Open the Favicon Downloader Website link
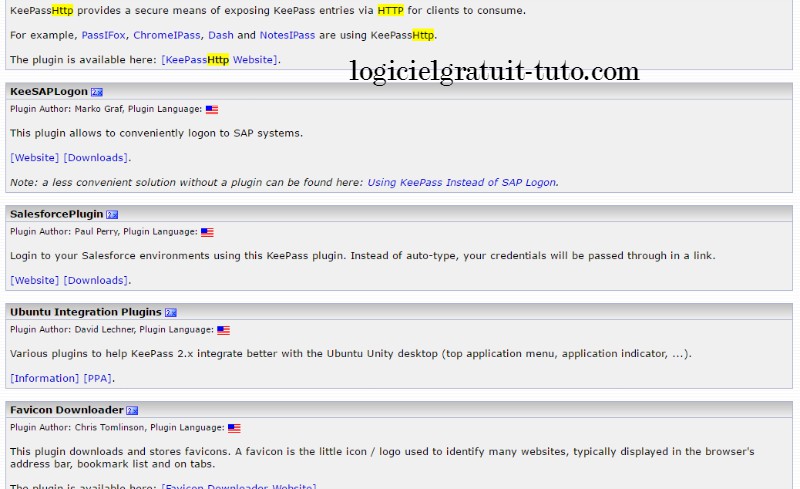 [239, 485]
